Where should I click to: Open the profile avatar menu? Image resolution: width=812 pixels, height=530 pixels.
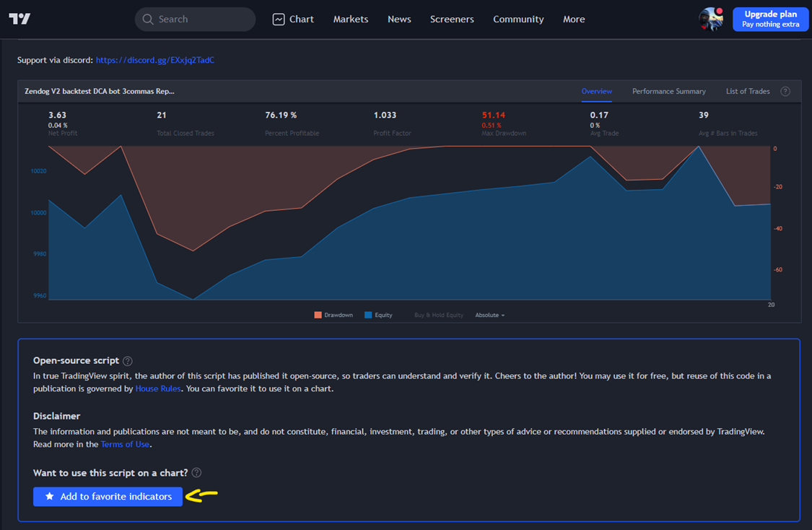point(710,19)
